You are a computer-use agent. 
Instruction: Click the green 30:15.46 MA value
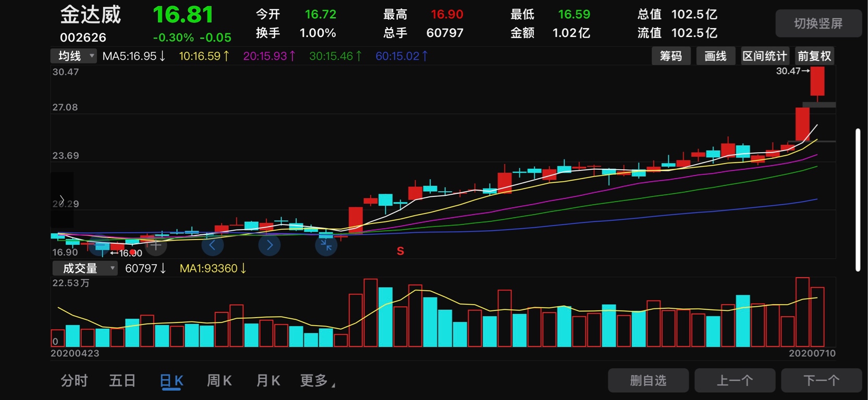pos(335,56)
